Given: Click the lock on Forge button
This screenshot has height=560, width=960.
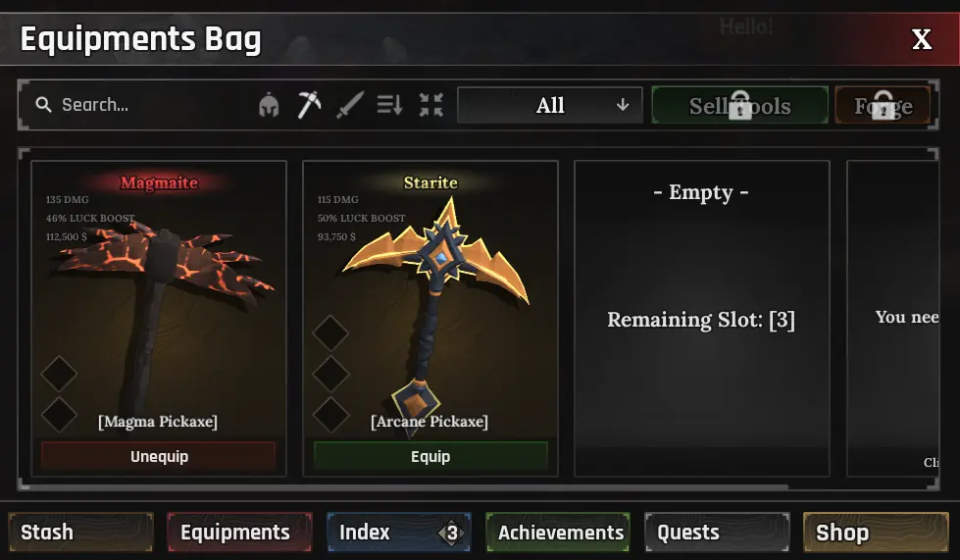Looking at the screenshot, I should [883, 105].
